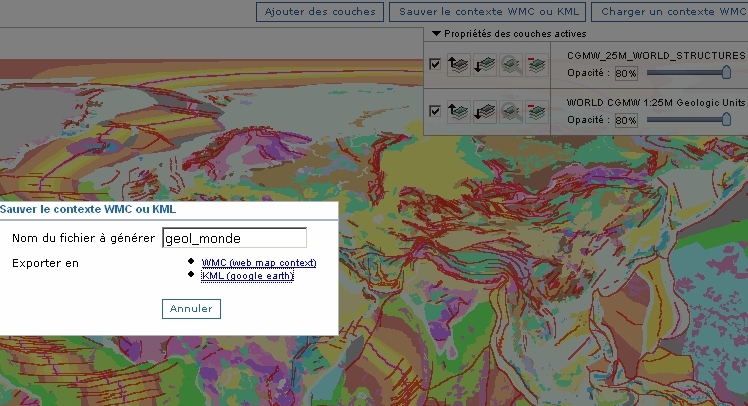Remove the CGMW_25M_WORLD_STRUCTURES layer
Image resolution: width=748 pixels, height=406 pixels.
(x=537, y=65)
